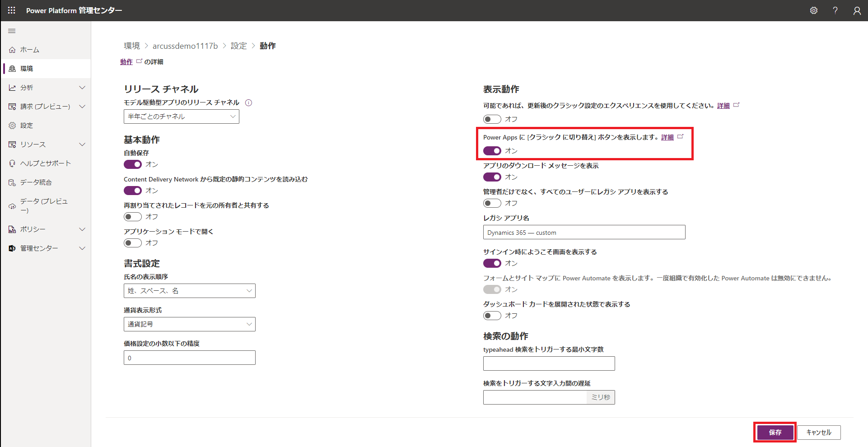Image resolution: width=868 pixels, height=447 pixels.
Task: Click the レガシ アプリ名 input field
Action: click(584, 232)
